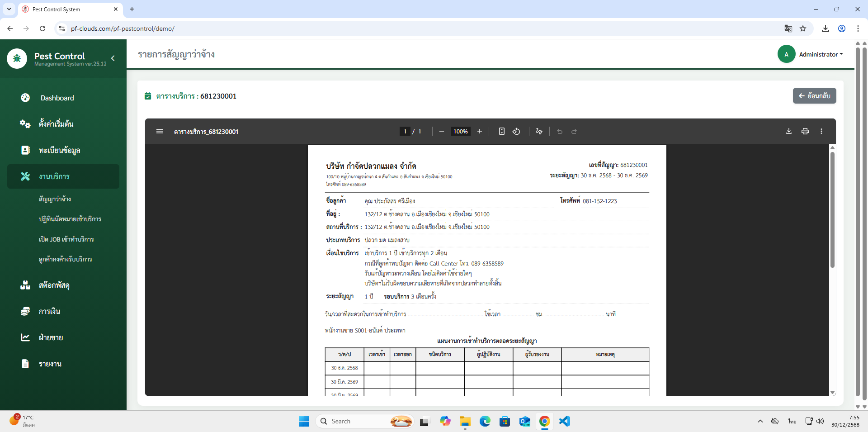Click the PDF page number field
The height and width of the screenshot is (432, 868).
click(x=405, y=132)
